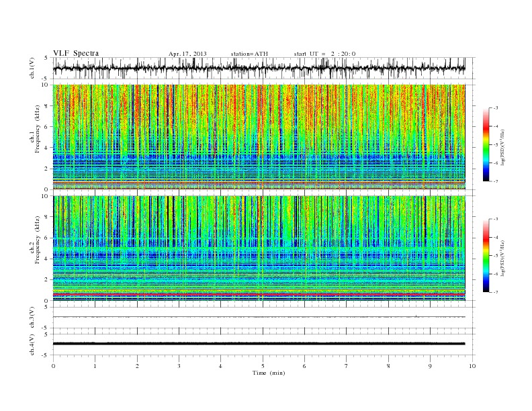Click inside the ch.2 spectrogram panel
The width and height of the screenshot is (532, 411).
[259, 248]
